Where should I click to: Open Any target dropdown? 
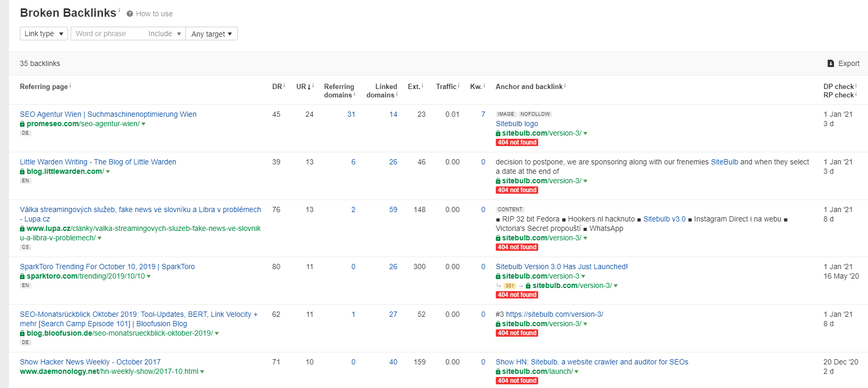(212, 34)
